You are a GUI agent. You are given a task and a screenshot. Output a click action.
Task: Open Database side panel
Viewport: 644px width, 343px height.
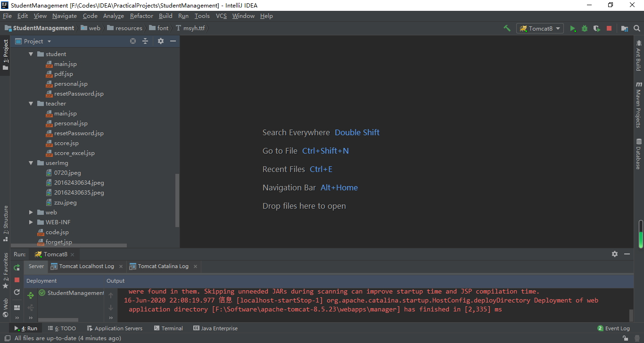click(639, 154)
